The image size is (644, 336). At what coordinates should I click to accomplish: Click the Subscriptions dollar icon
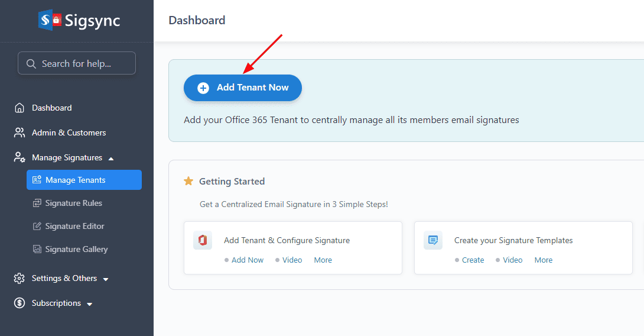19,303
